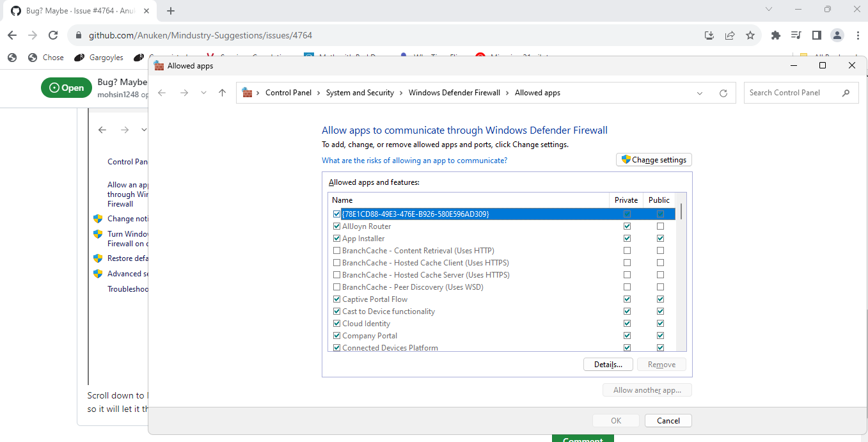Navigate up one folder level
The height and width of the screenshot is (442, 868).
(222, 92)
